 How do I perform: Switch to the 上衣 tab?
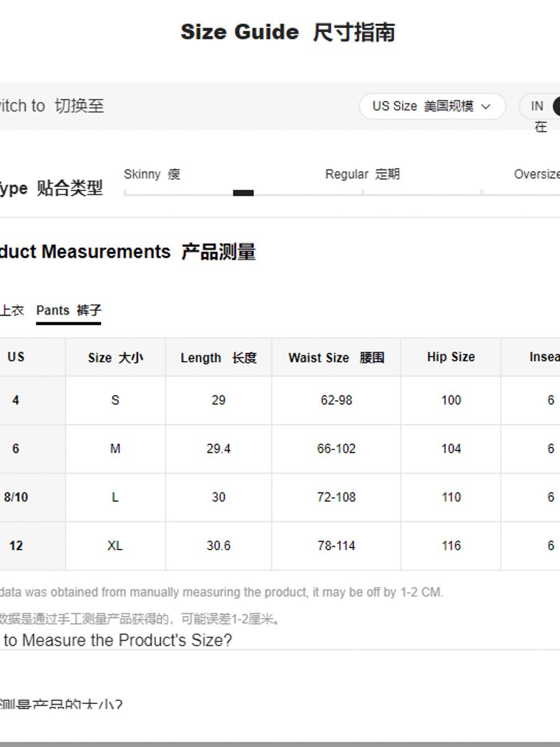pos(12,311)
